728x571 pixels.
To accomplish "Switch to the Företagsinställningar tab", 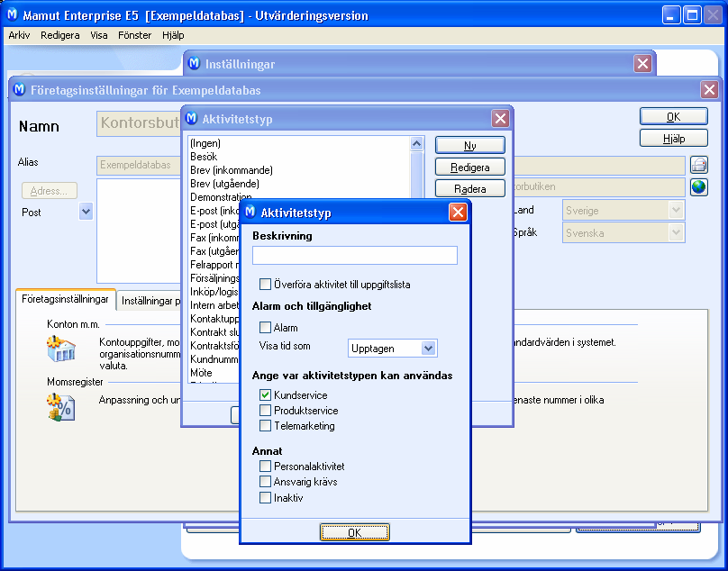I will click(x=65, y=299).
